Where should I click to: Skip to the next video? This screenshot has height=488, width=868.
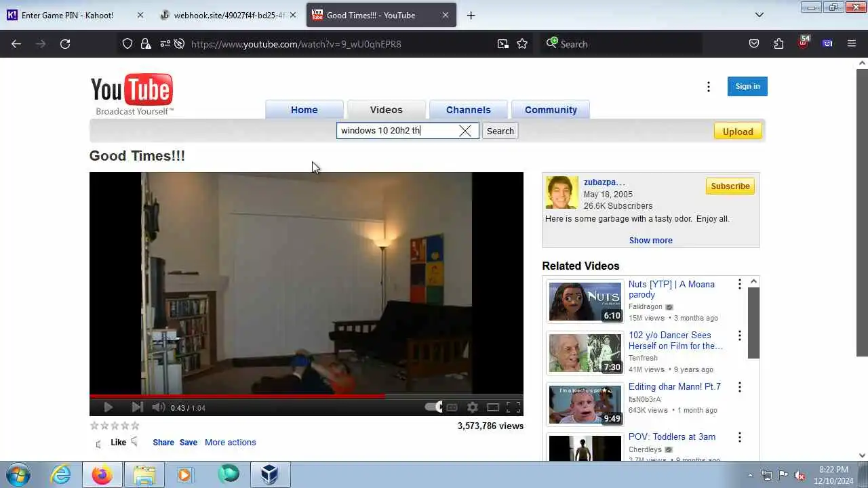(x=137, y=407)
